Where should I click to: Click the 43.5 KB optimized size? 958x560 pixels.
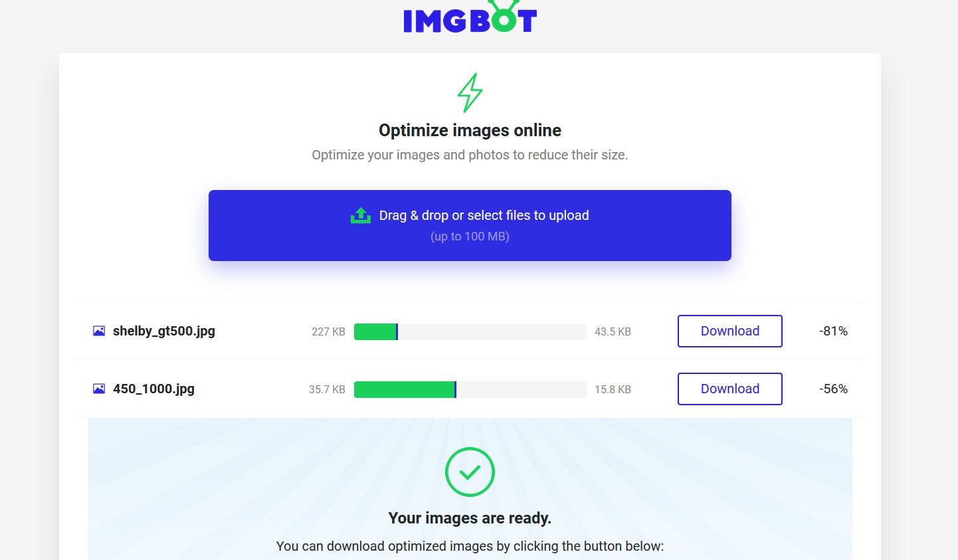click(x=613, y=331)
